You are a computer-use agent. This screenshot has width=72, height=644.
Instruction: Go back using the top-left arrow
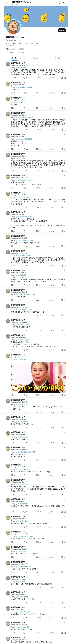pos(7,3)
